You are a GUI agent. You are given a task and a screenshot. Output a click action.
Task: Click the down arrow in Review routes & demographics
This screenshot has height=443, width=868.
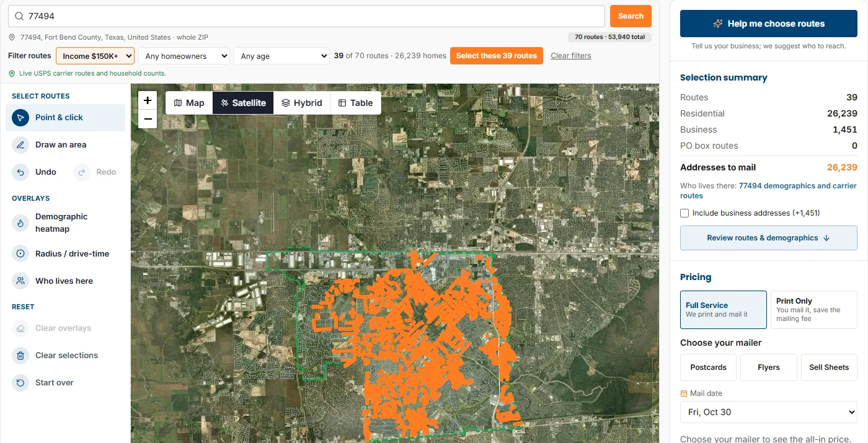[826, 238]
